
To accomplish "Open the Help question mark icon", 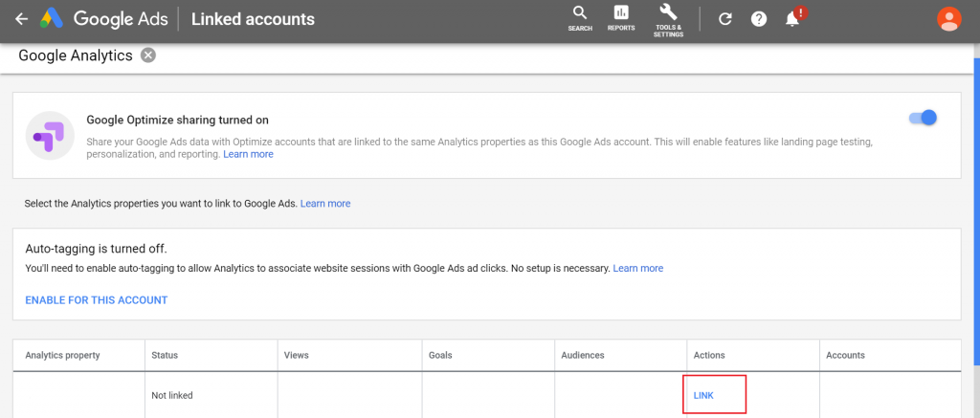I will click(x=759, y=19).
